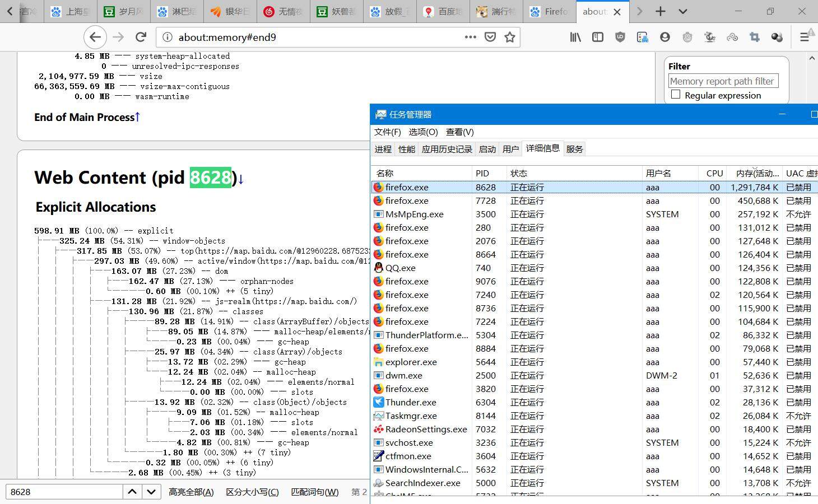
Task: Save page to Pocket icon
Action: click(x=490, y=37)
